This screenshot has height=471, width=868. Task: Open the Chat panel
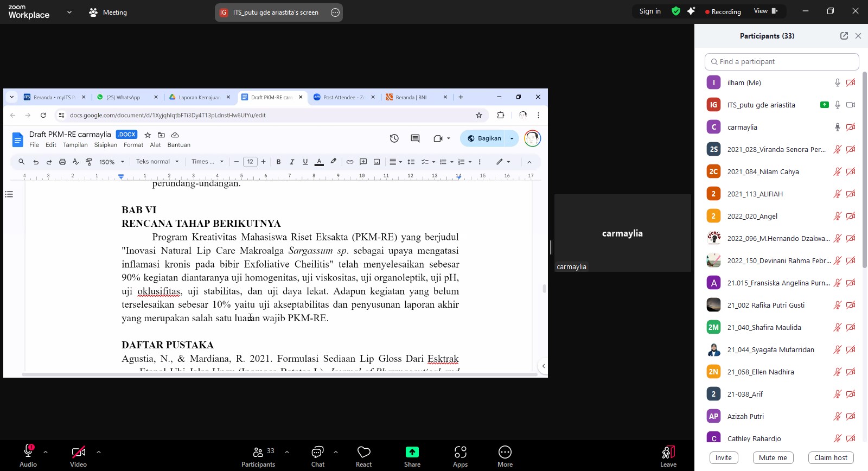tap(317, 453)
